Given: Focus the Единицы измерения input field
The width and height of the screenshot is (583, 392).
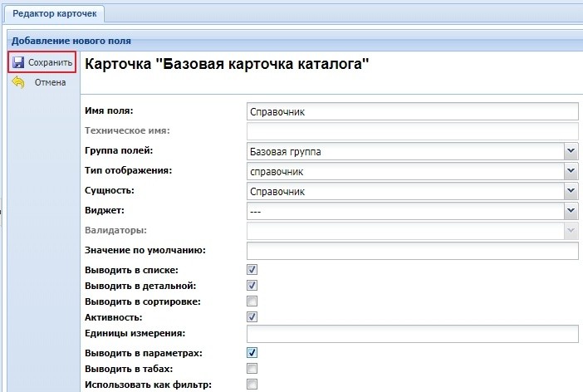Looking at the screenshot, I should [412, 334].
